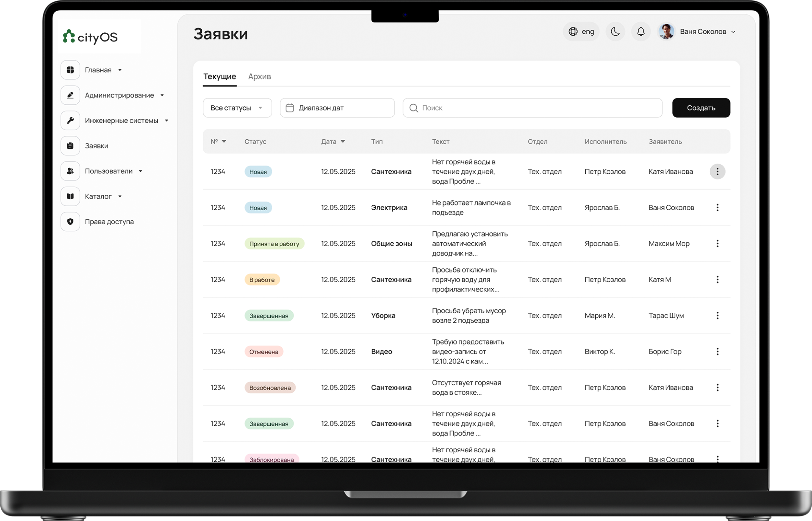Click the Заявитель column header
Viewport: 812px width, 521px height.
tap(665, 141)
